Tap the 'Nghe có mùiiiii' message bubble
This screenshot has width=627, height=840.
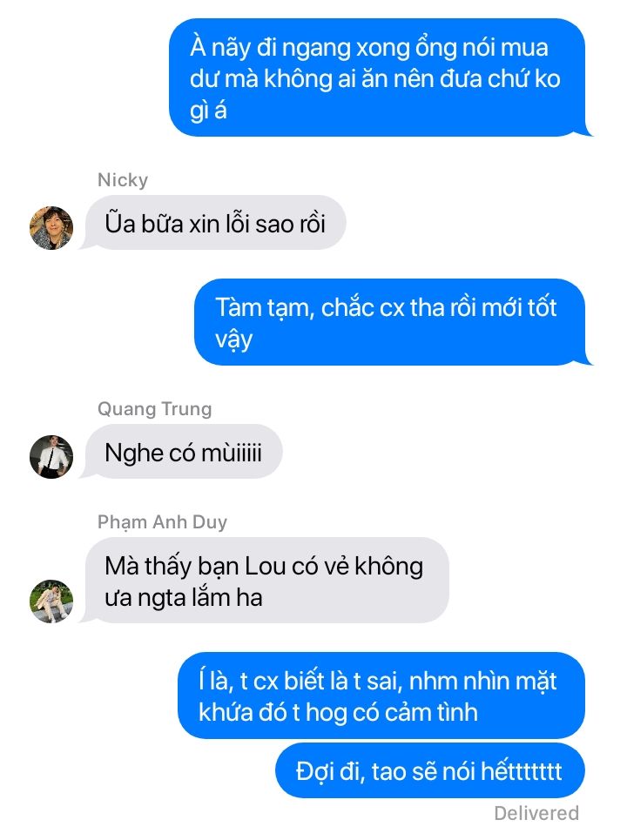[x=181, y=452]
